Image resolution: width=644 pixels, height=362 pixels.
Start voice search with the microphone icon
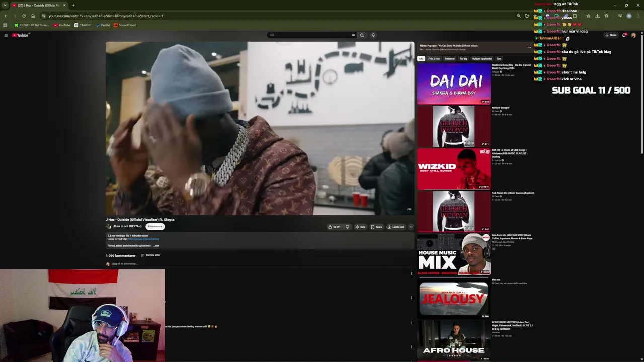[373, 35]
